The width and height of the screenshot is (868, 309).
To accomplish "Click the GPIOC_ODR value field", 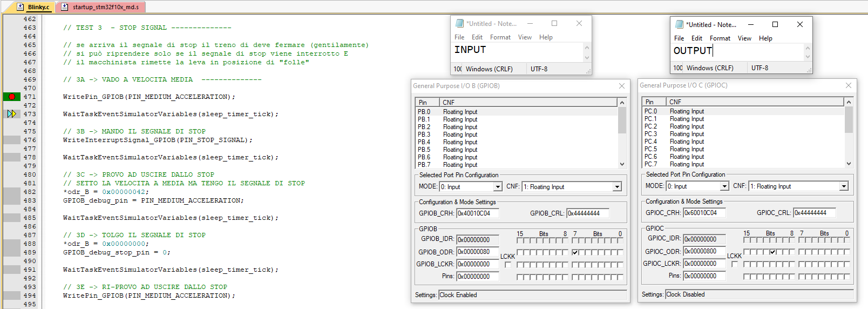I will tap(704, 251).
